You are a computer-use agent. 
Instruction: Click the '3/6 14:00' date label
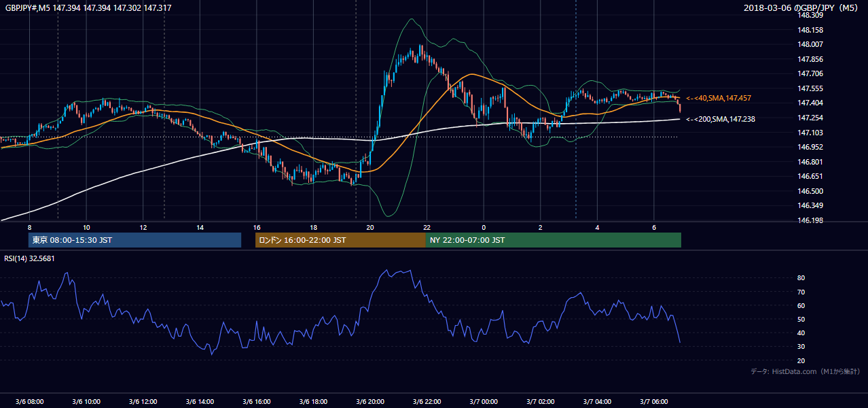(x=200, y=401)
